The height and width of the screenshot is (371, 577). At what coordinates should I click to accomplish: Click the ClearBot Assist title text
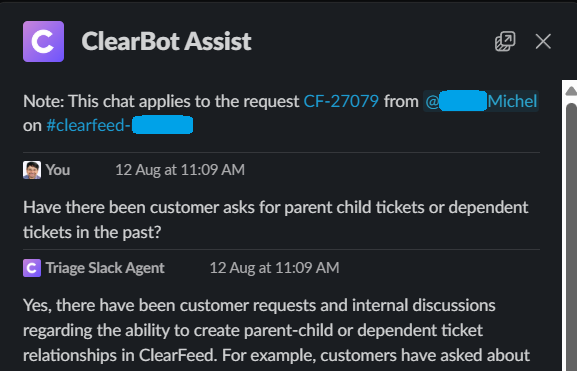click(166, 41)
